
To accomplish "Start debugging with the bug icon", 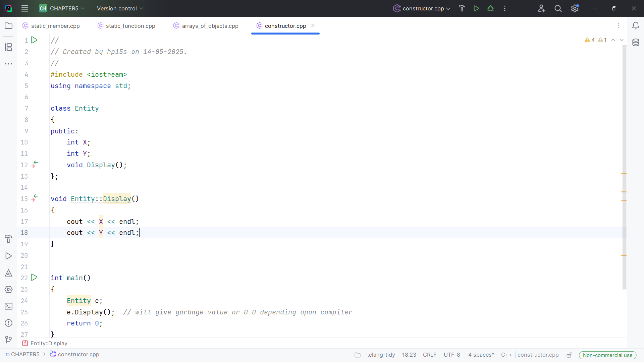I will point(490,8).
